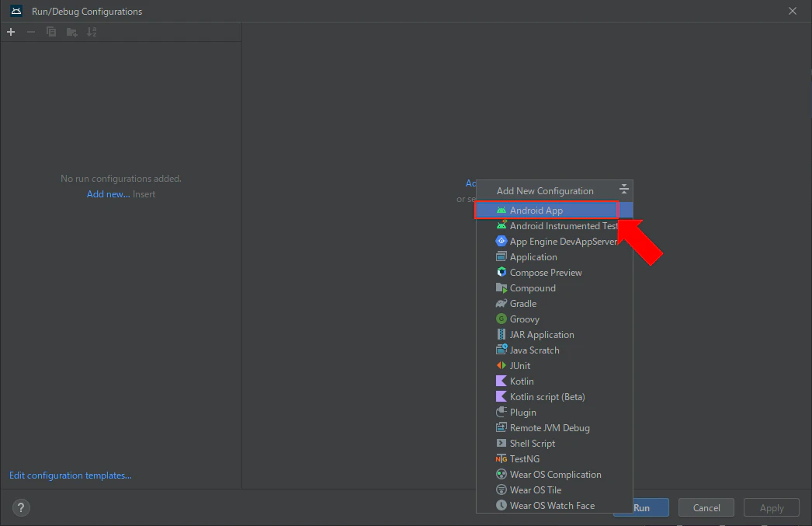The image size is (812, 526).
Task: Select the Wear OS Complication text entry
Action: (x=556, y=475)
